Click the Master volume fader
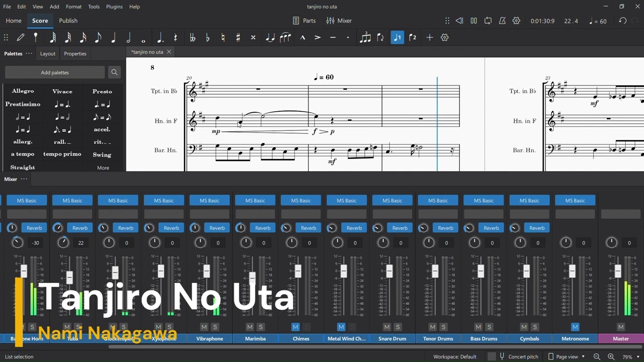Image resolution: width=644 pixels, height=362 pixels. tap(618, 271)
